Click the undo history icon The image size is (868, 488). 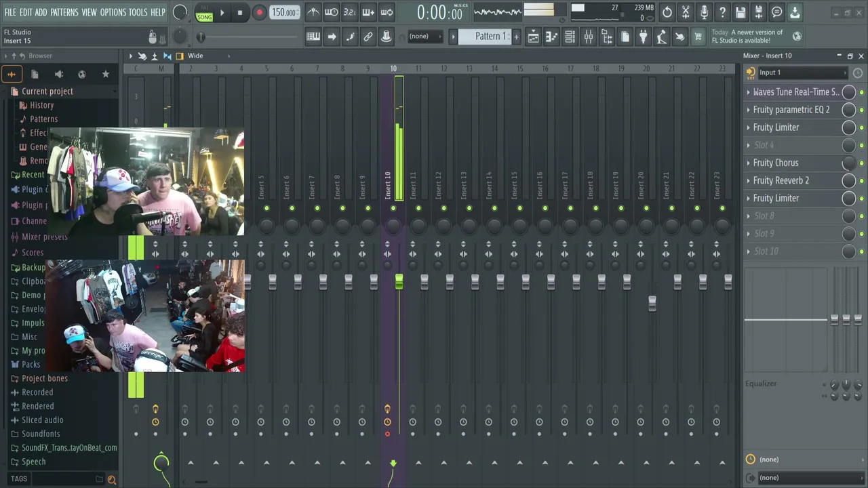point(667,12)
